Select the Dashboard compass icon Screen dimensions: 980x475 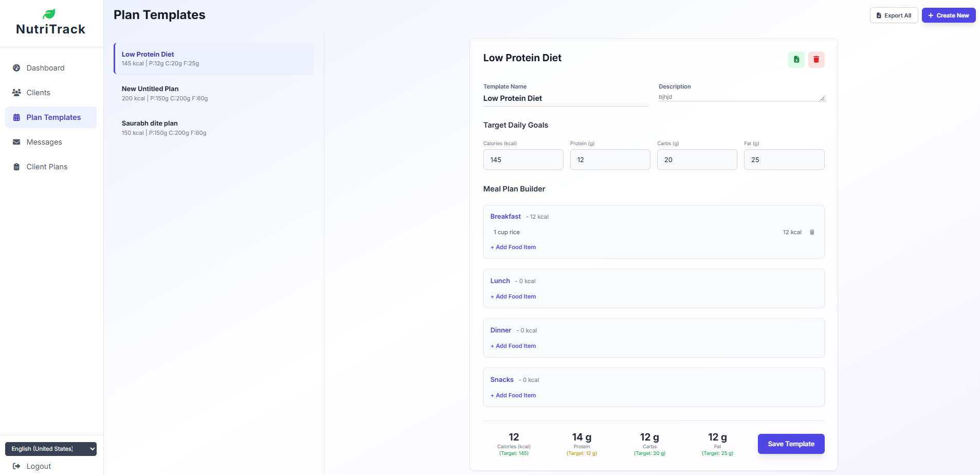(x=16, y=67)
